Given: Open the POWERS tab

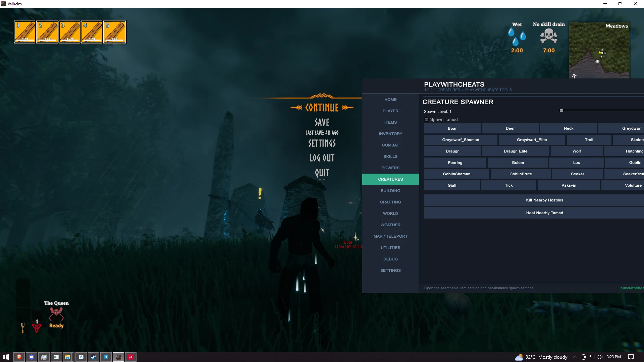Looking at the screenshot, I should click(x=390, y=168).
